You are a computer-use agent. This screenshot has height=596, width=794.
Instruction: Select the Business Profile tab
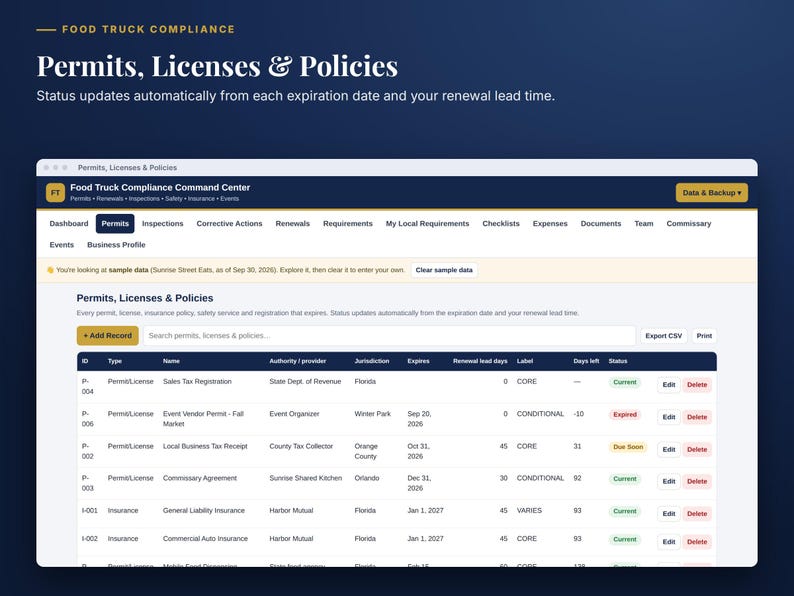tap(116, 245)
